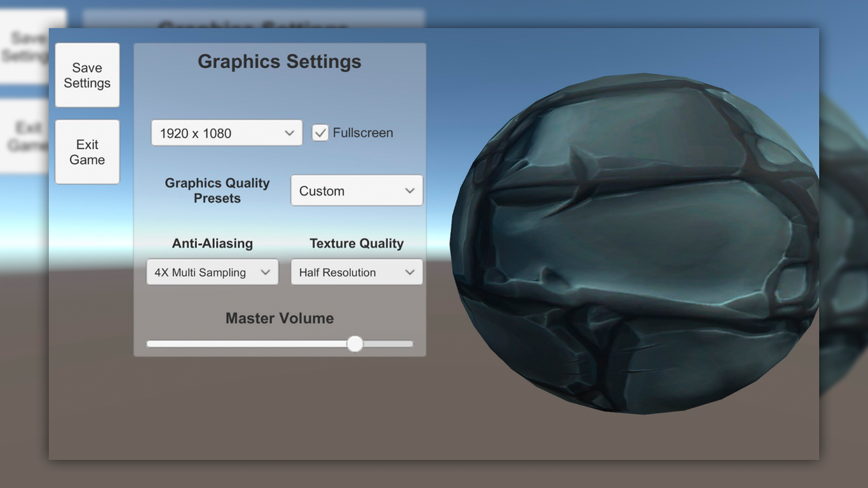Click the Anti-Aliasing label
This screenshot has width=868, height=488.
[x=212, y=243]
